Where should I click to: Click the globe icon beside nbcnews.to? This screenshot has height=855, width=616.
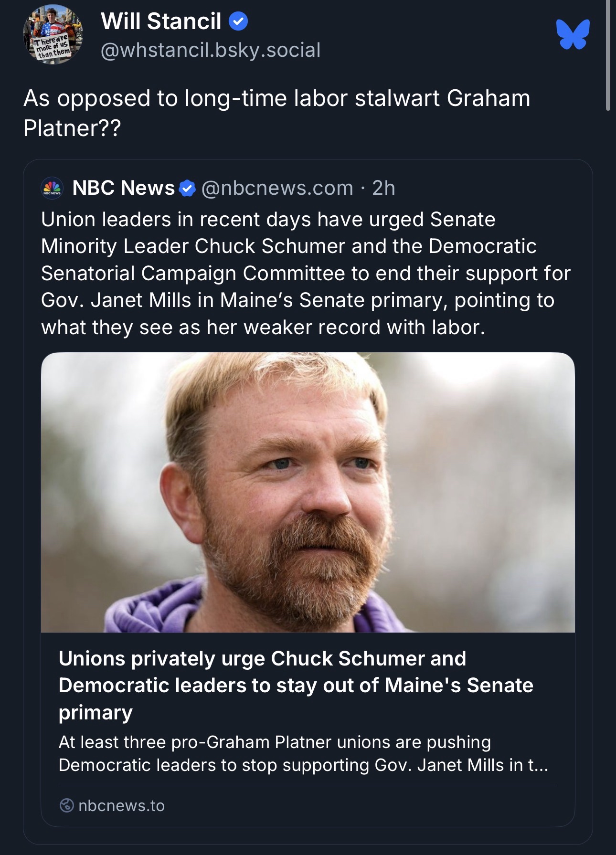[x=66, y=805]
